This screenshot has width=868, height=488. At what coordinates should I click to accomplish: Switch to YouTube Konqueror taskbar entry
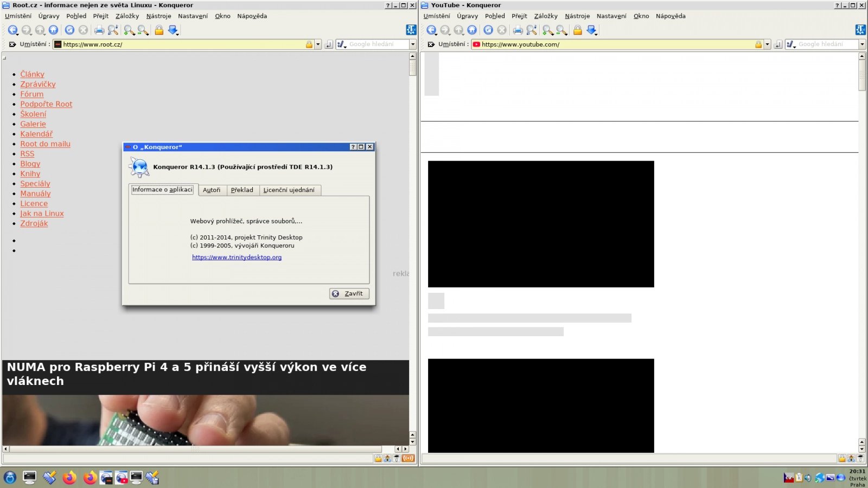point(122,477)
